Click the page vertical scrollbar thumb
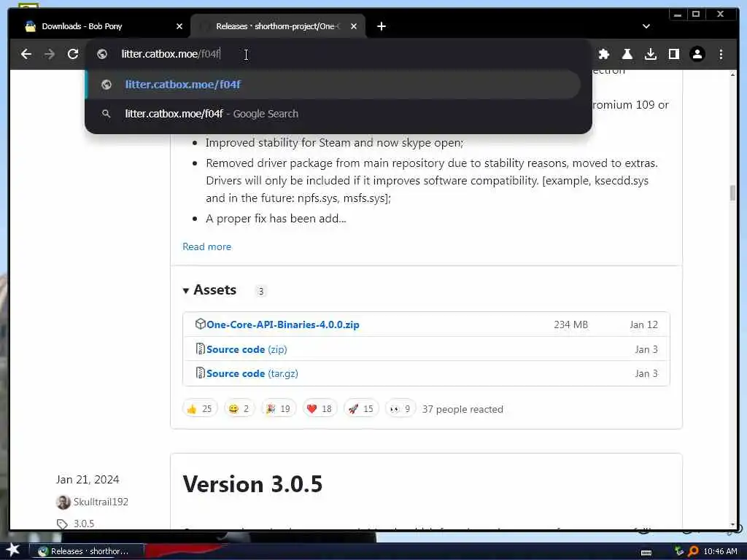The width and height of the screenshot is (747, 560). click(x=732, y=192)
